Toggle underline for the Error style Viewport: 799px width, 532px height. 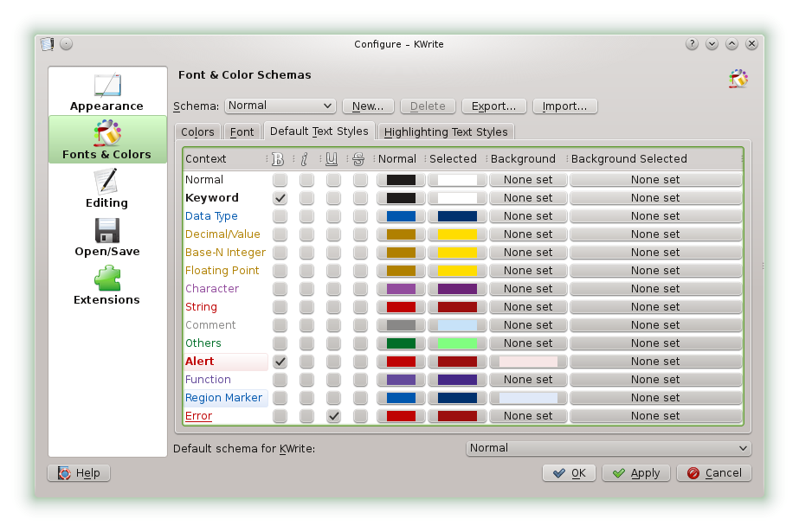click(x=334, y=416)
